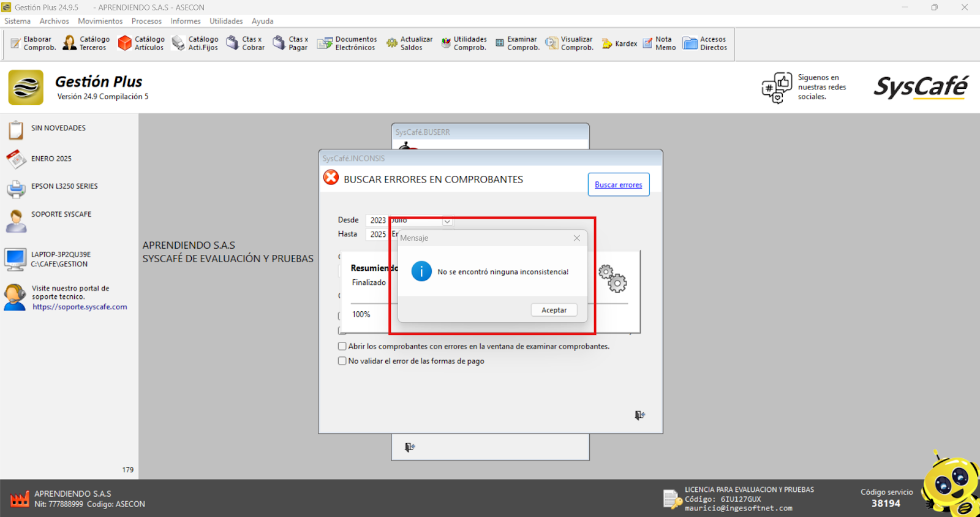The width and height of the screenshot is (980, 517).
Task: Expand the Desde month dropdown
Action: click(447, 221)
